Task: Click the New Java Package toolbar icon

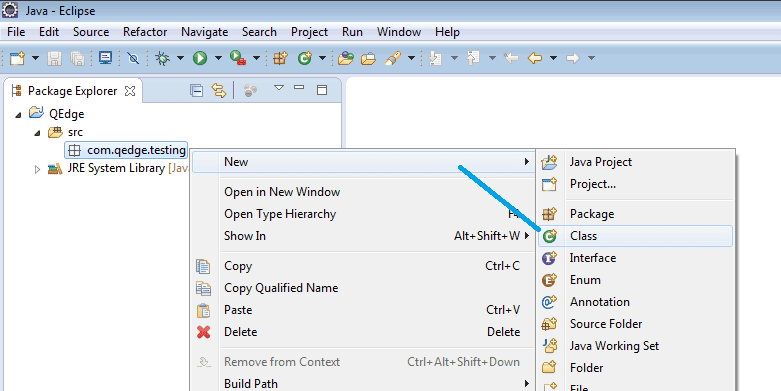Action: (280, 58)
